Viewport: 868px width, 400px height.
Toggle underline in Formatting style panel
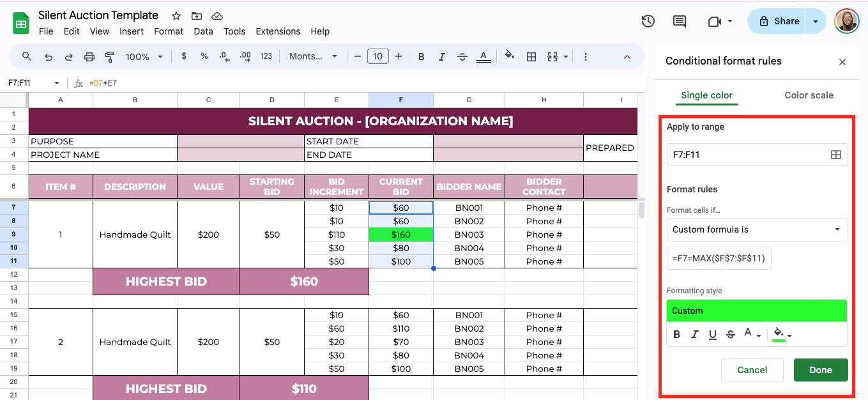pos(713,334)
